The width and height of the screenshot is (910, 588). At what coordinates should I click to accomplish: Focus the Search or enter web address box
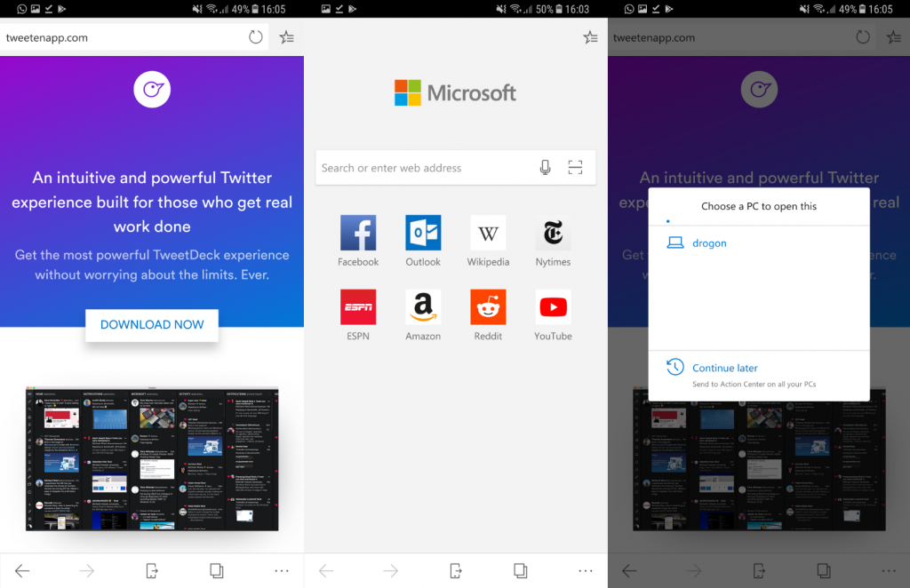pyautogui.click(x=456, y=168)
